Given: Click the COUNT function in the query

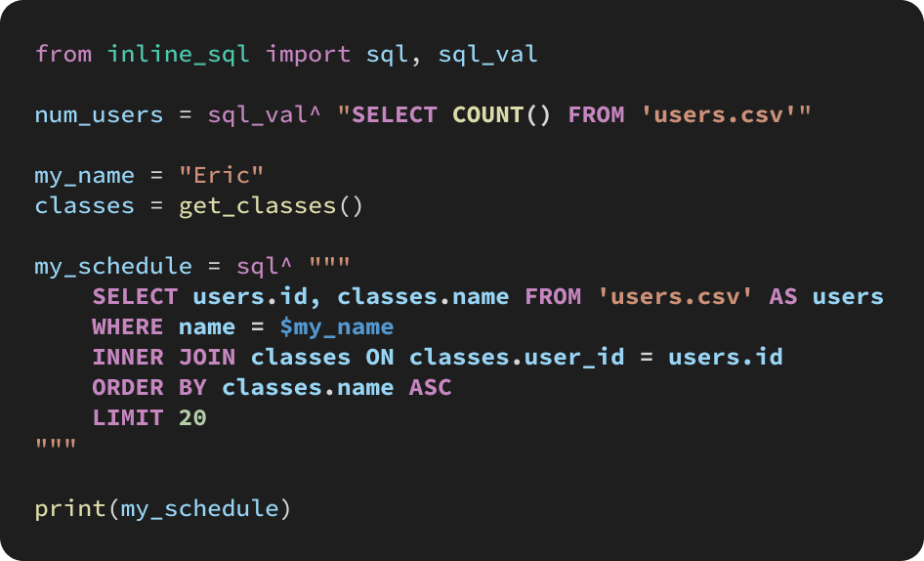Looking at the screenshot, I should (488, 114).
